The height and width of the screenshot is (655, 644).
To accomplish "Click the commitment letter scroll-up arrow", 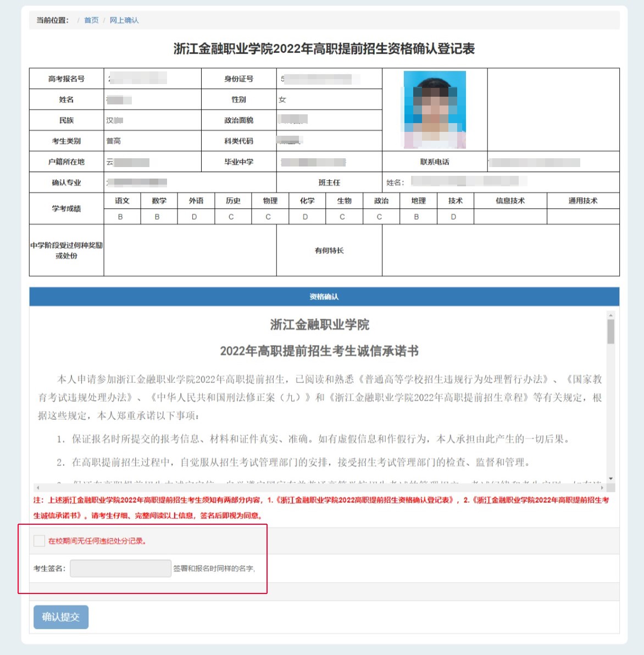I will [610, 315].
